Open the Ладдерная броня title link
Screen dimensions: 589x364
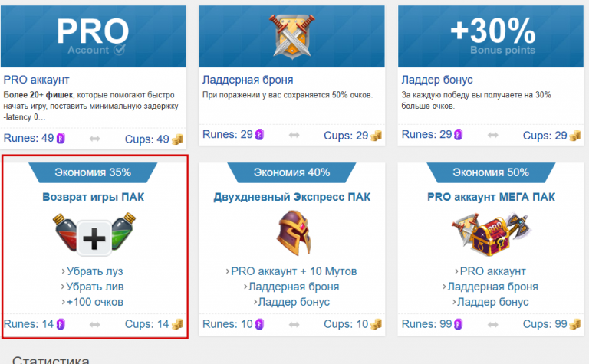[x=248, y=80]
